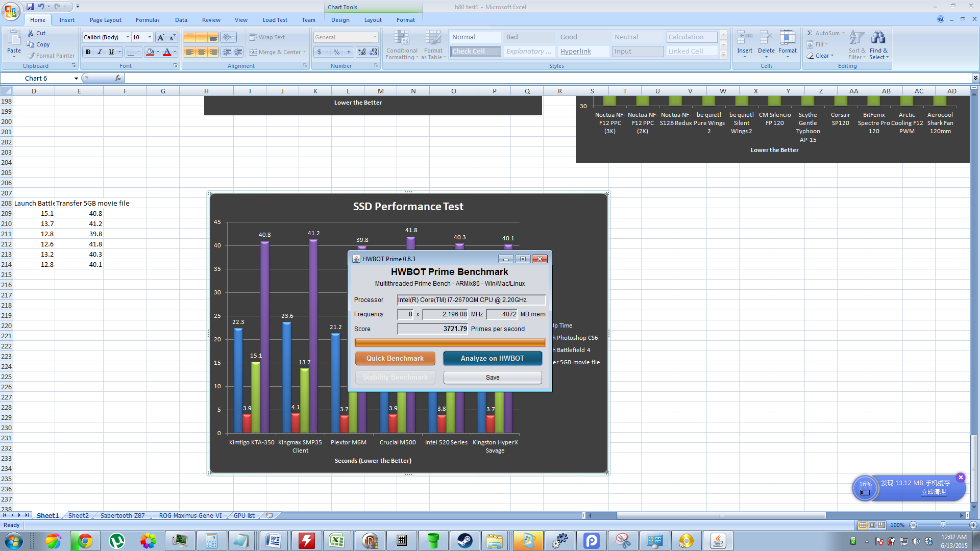980x551 pixels.
Task: Switch to the Formulas ribbon tab
Action: [x=148, y=20]
